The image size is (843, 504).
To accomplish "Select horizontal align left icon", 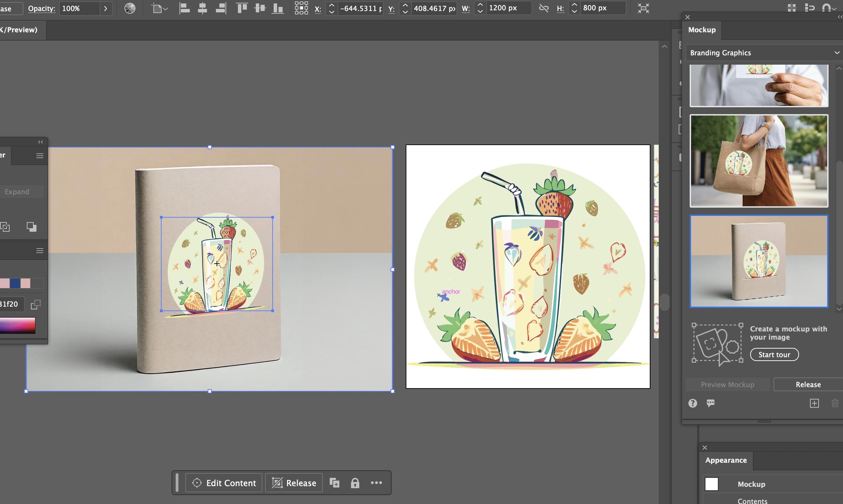I will click(185, 8).
